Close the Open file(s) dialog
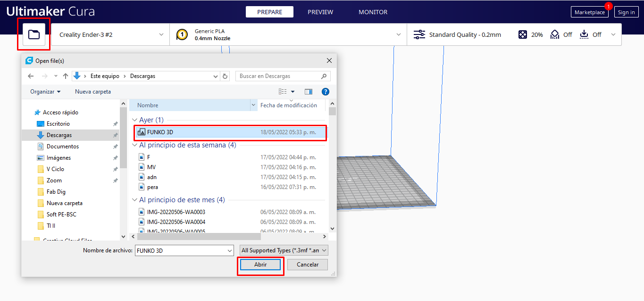 coord(329,60)
